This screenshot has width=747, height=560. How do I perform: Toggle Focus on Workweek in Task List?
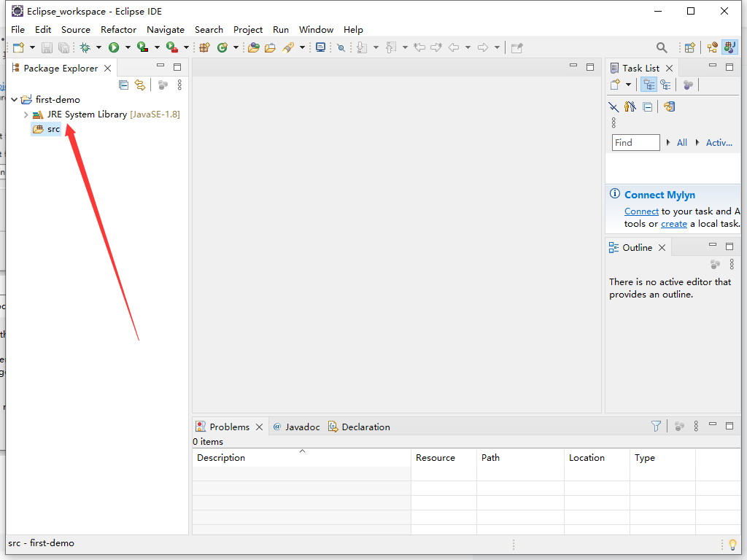pyautogui.click(x=689, y=85)
